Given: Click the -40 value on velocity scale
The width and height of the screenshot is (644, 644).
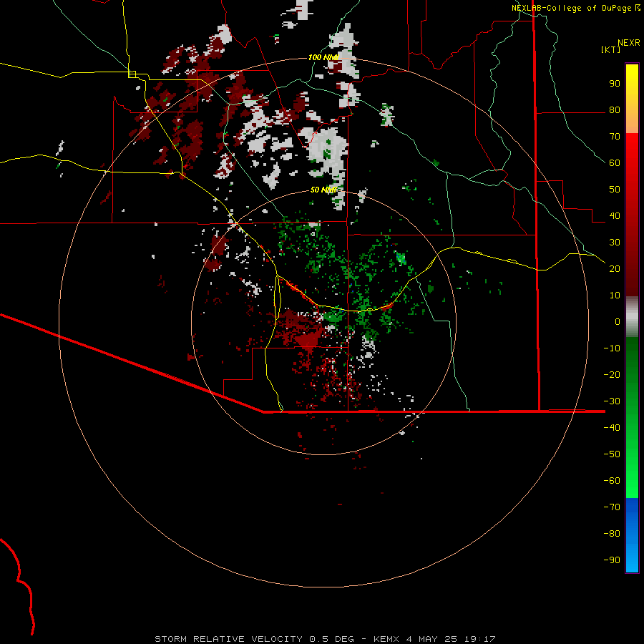Looking at the screenshot, I should pos(612,428).
